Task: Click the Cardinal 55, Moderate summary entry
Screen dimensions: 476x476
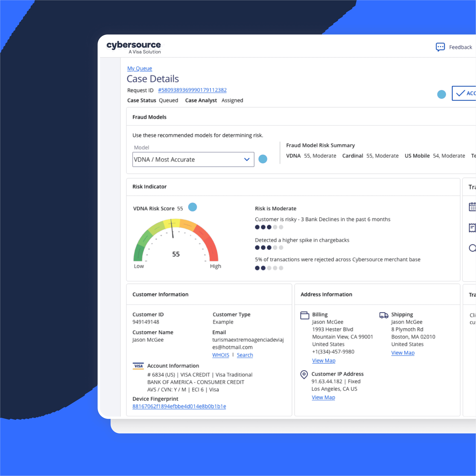Action: (x=370, y=156)
